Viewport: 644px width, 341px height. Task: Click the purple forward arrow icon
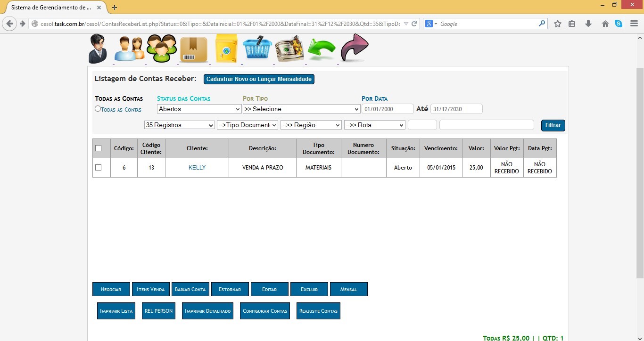[354, 48]
